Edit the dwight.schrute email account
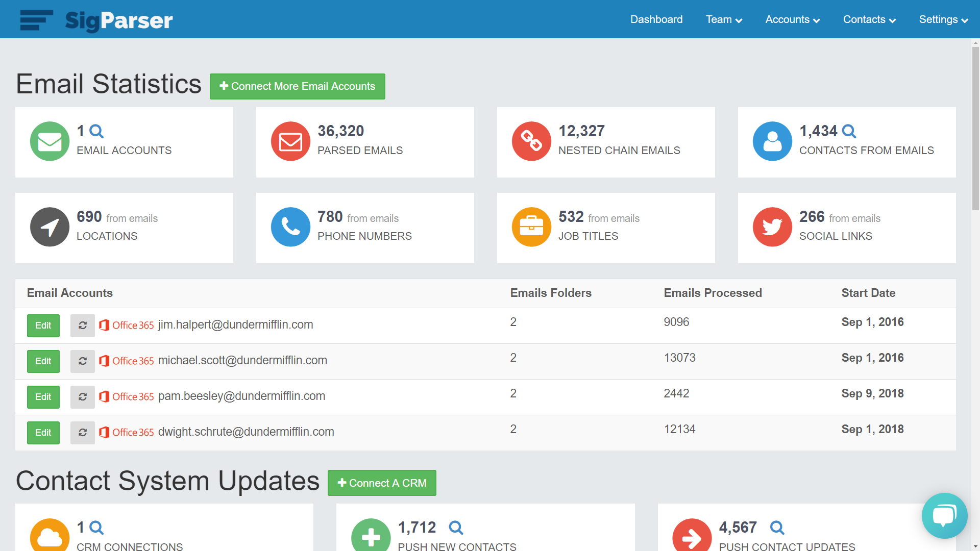Image resolution: width=980 pixels, height=551 pixels. [43, 433]
